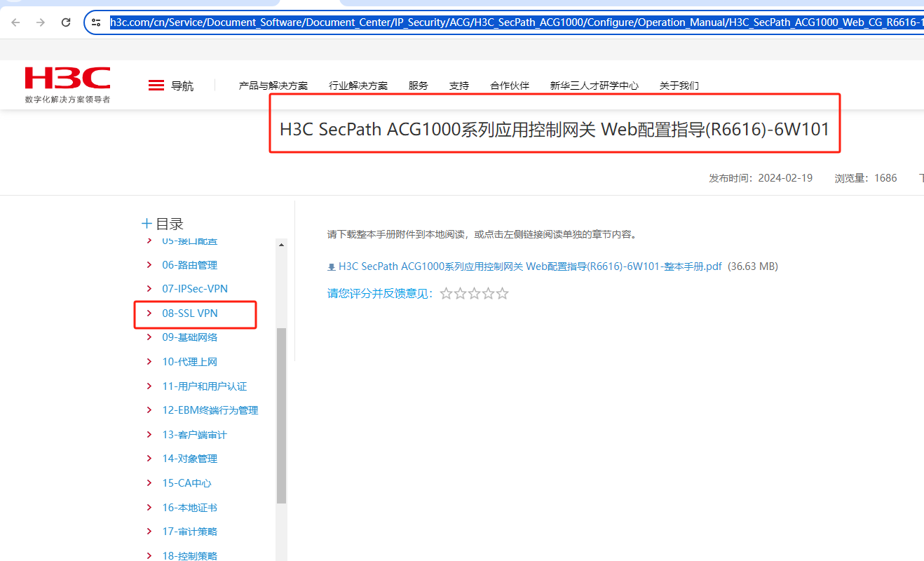Expand the chevron beside 18-控制策略
924x561 pixels.
(149, 555)
